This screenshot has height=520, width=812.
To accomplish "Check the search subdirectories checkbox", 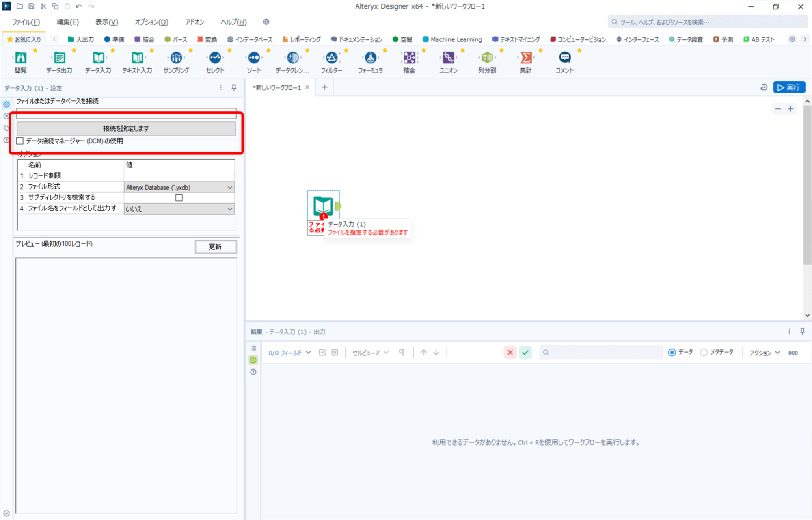I will [179, 197].
